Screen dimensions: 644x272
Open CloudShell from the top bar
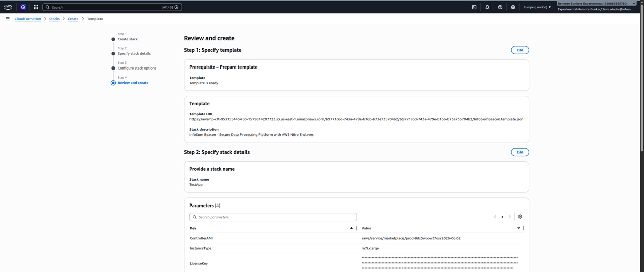pyautogui.click(x=474, y=7)
